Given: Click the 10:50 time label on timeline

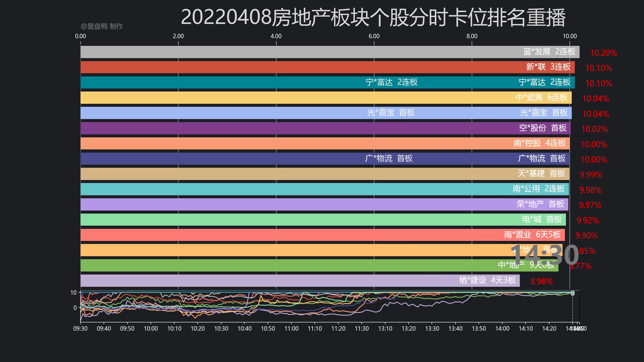Looking at the screenshot, I should (x=268, y=328).
